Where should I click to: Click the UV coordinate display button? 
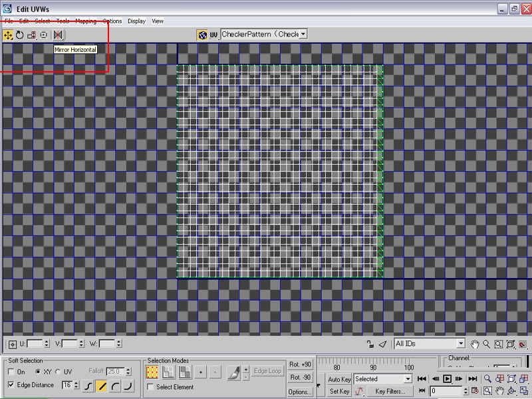pos(213,35)
